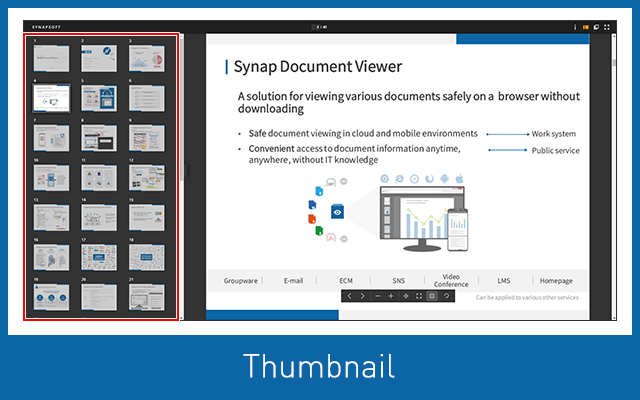Select the pan/move tool in the viewer toolbar
640x400 pixels.
coord(406,296)
